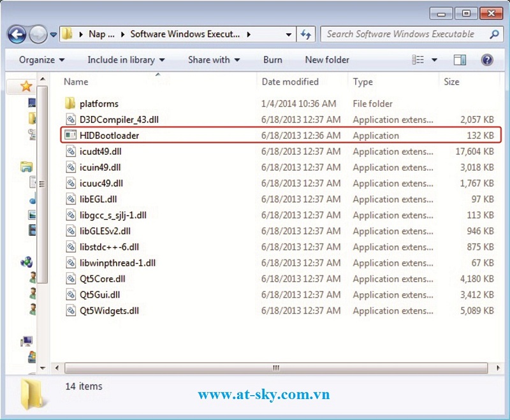Select the platforms folder icon

70,103
